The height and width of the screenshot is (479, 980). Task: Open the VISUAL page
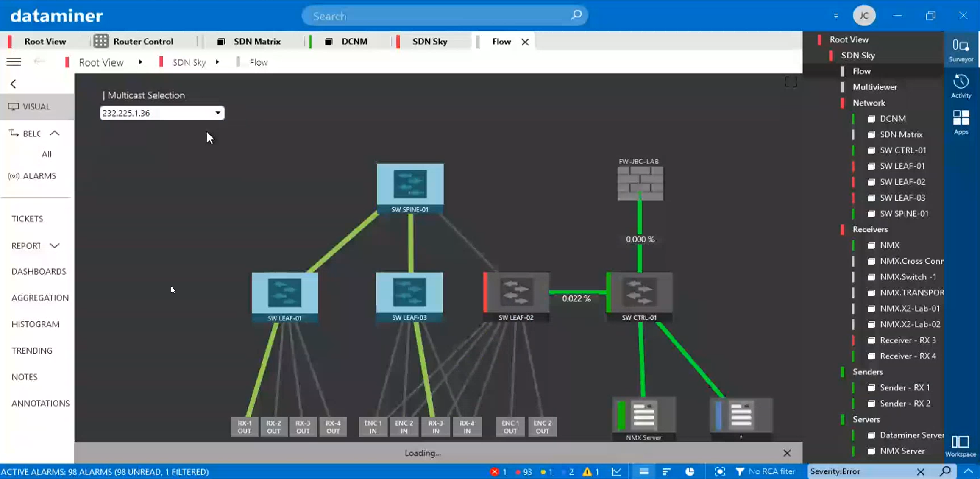click(37, 106)
